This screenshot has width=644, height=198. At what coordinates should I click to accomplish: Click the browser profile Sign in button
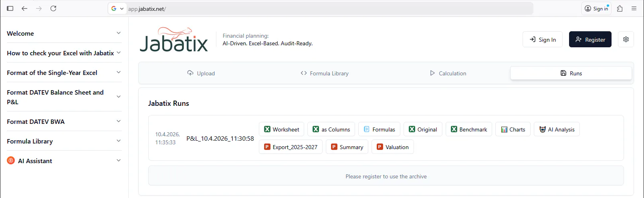tap(596, 8)
